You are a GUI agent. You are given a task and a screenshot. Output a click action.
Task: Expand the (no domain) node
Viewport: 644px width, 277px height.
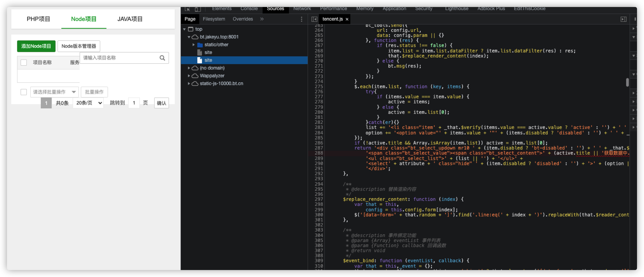(189, 68)
